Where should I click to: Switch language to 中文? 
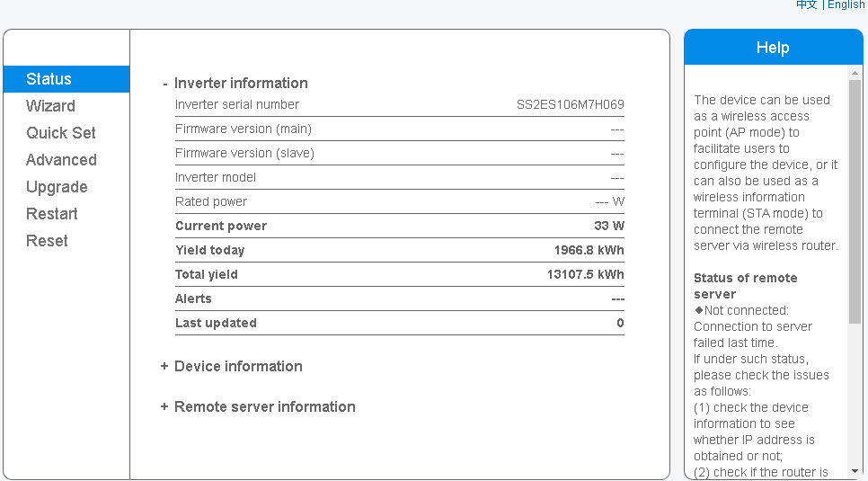806,4
